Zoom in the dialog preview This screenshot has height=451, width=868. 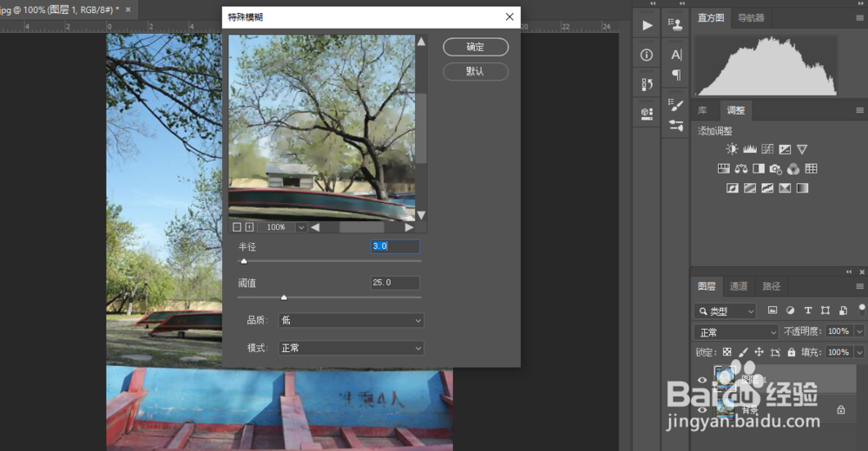coord(250,227)
